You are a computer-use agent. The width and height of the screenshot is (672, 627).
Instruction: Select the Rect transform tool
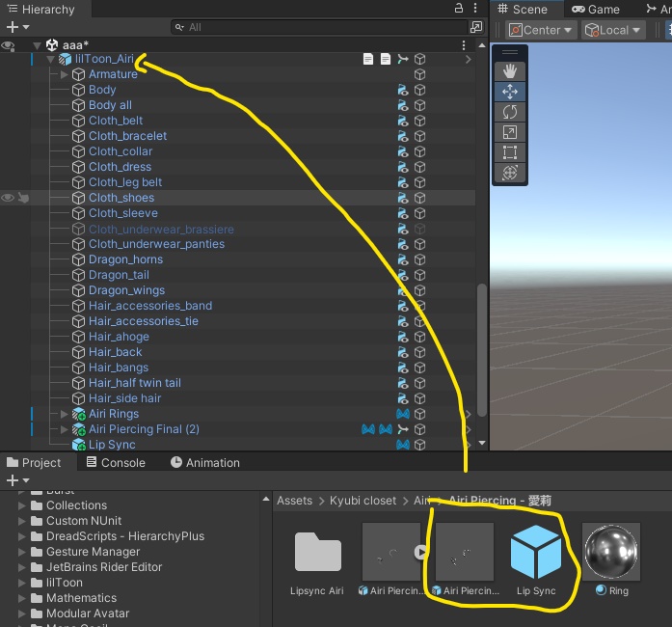click(510, 152)
